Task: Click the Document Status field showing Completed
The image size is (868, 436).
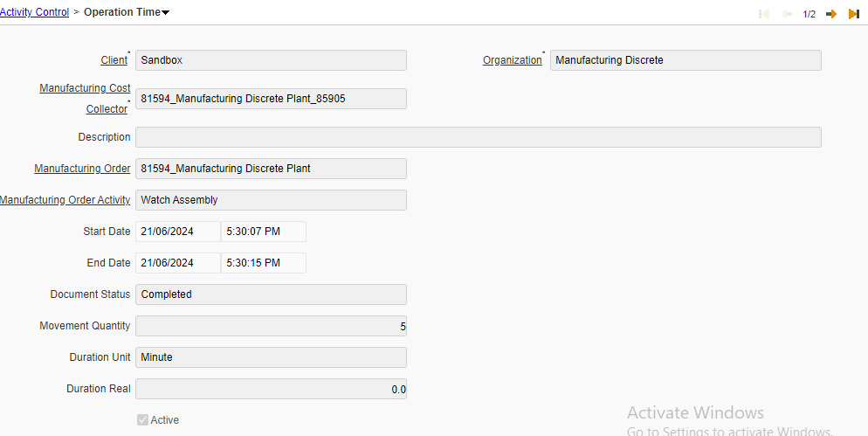Action: pos(272,294)
